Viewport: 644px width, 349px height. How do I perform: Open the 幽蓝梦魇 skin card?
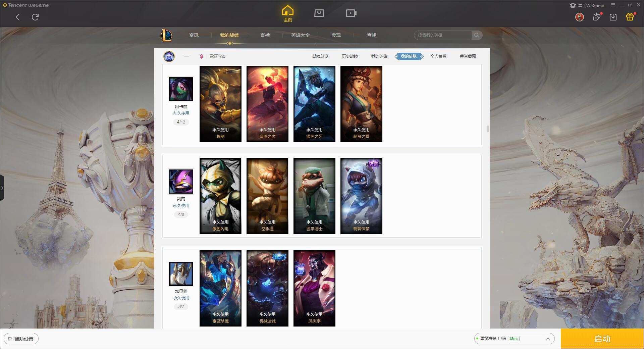[220, 288]
